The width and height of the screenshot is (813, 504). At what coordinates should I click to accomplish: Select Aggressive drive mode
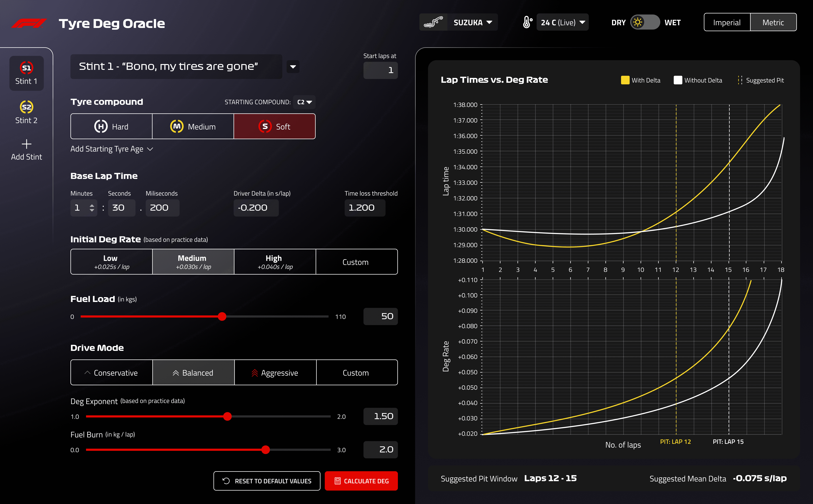275,373
